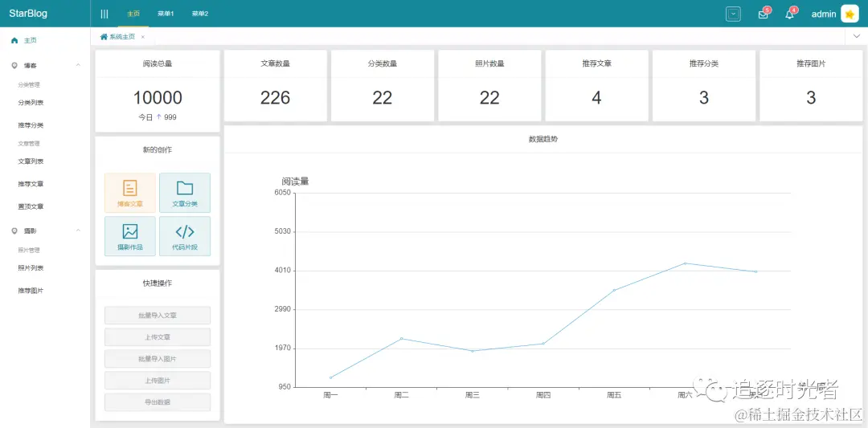Collapse the 博客 sidebar section
This screenshot has width=868, height=428.
[x=78, y=65]
